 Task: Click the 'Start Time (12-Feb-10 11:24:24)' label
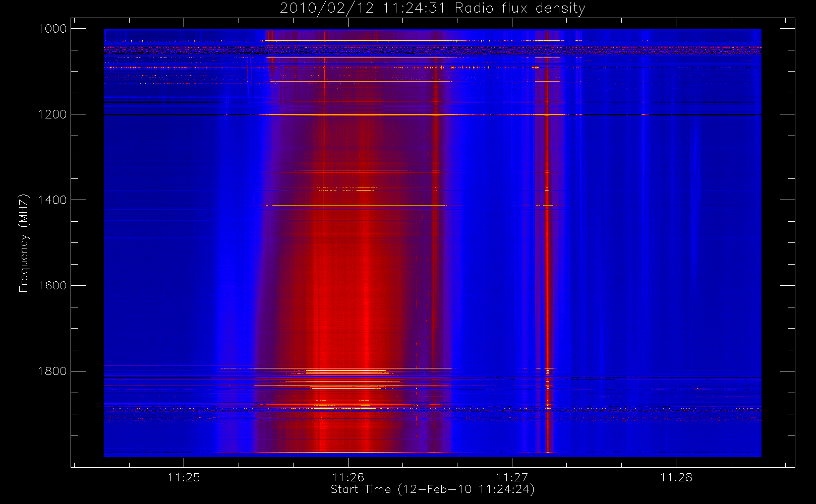click(432, 489)
